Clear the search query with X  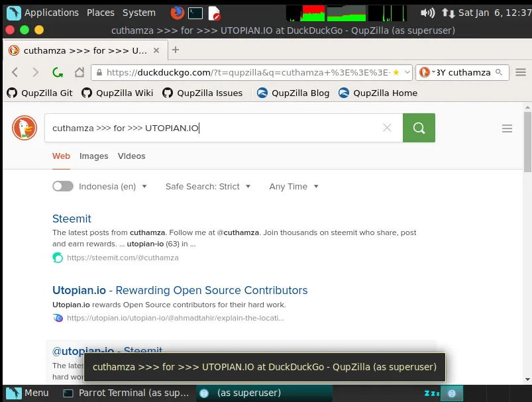click(x=387, y=128)
